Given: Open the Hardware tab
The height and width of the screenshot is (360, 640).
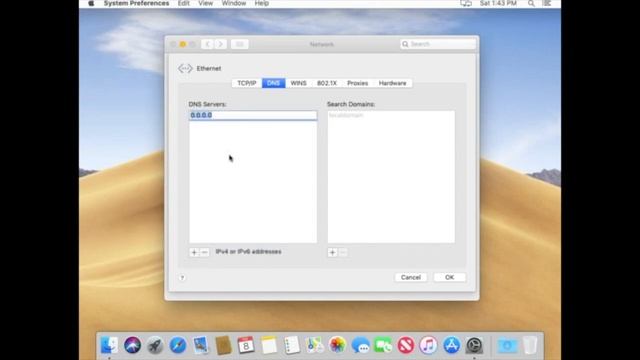Looking at the screenshot, I should pos(392,83).
